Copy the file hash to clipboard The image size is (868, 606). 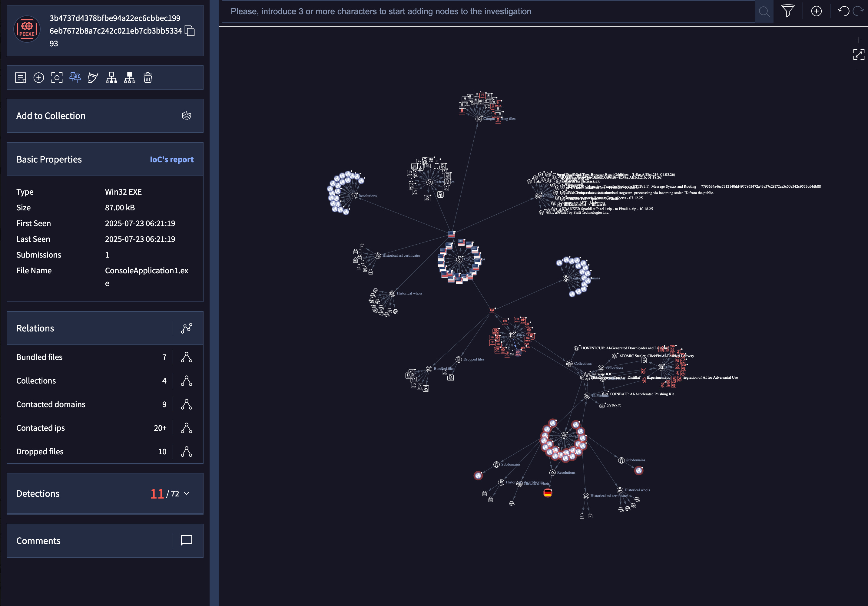pyautogui.click(x=190, y=31)
